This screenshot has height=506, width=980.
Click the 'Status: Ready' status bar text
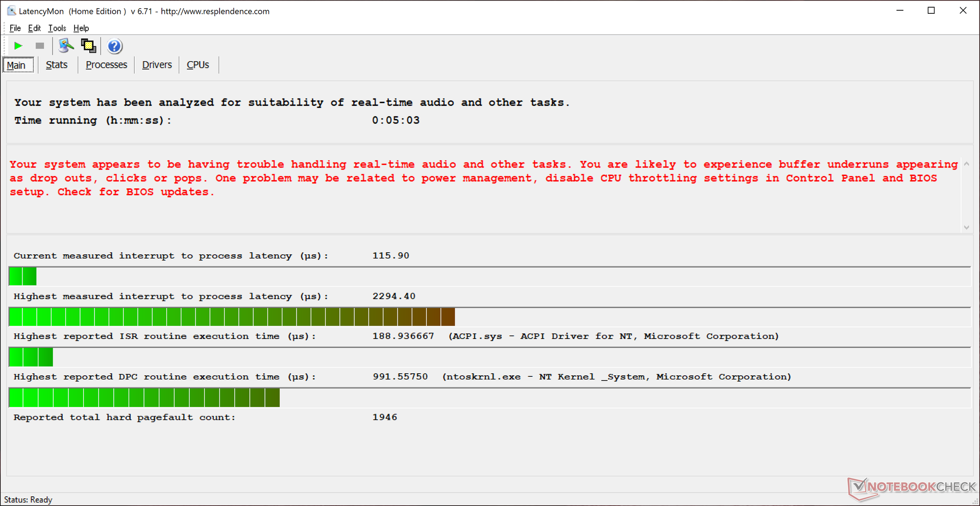click(x=28, y=500)
